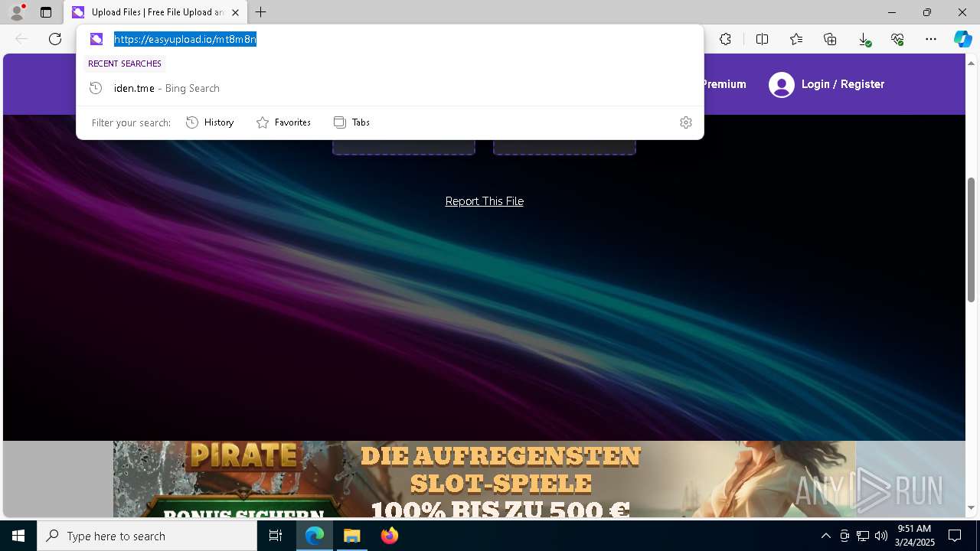Open the Copilot sidebar icon
Viewport: 980px width, 551px height.
point(962,39)
